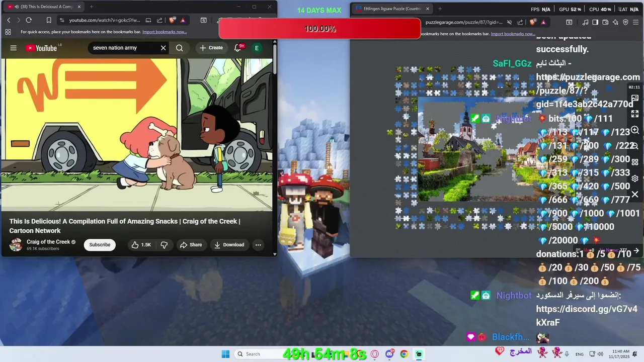Image resolution: width=644 pixels, height=362 pixels.
Task: Subscribe to Craig of the Creek
Action: pos(100,245)
